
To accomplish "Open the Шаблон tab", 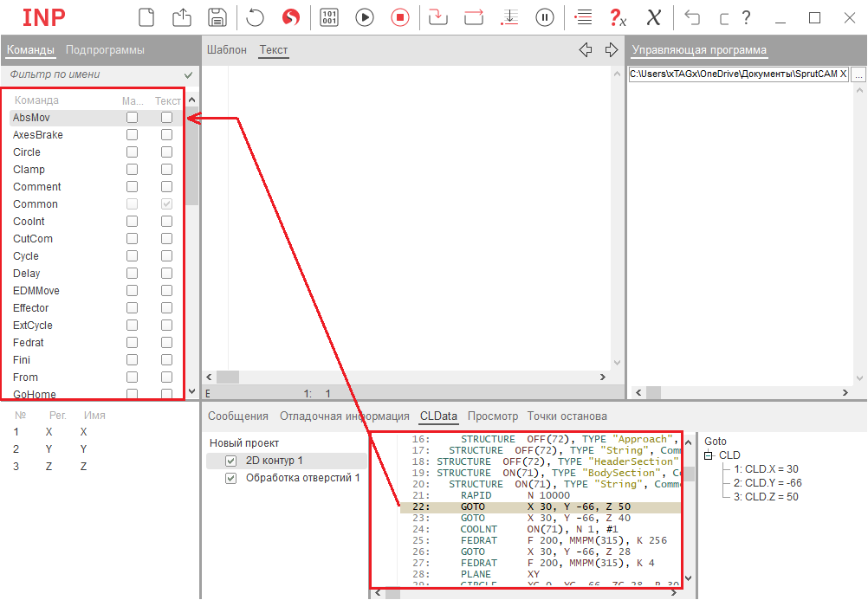I will (227, 50).
